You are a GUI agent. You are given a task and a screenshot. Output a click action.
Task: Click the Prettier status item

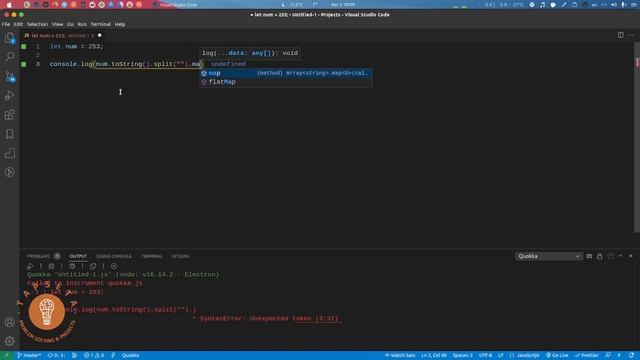click(587, 356)
